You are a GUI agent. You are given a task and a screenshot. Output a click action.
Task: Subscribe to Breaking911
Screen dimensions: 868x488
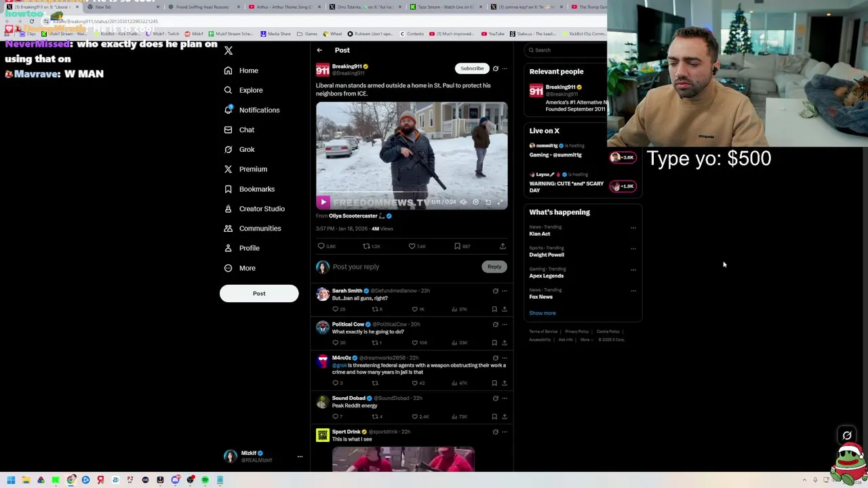pos(472,68)
